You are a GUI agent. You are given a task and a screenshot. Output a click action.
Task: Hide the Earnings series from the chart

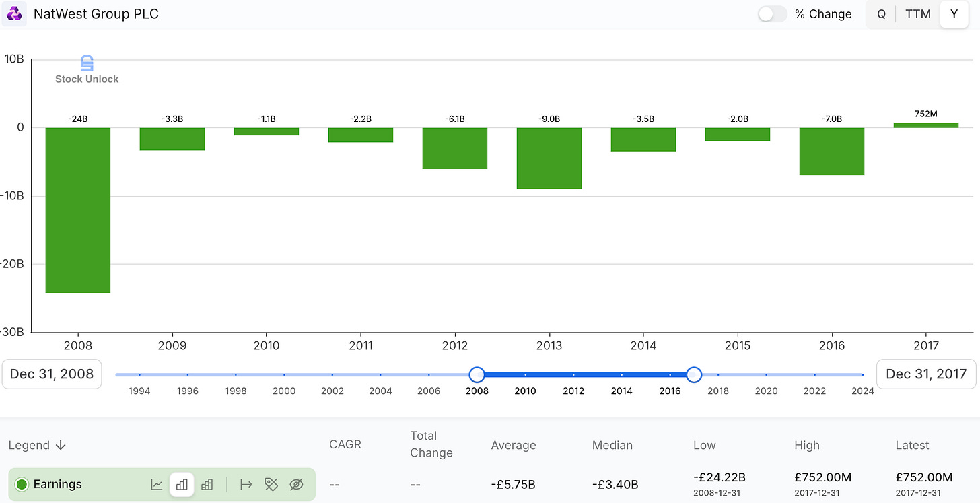297,484
